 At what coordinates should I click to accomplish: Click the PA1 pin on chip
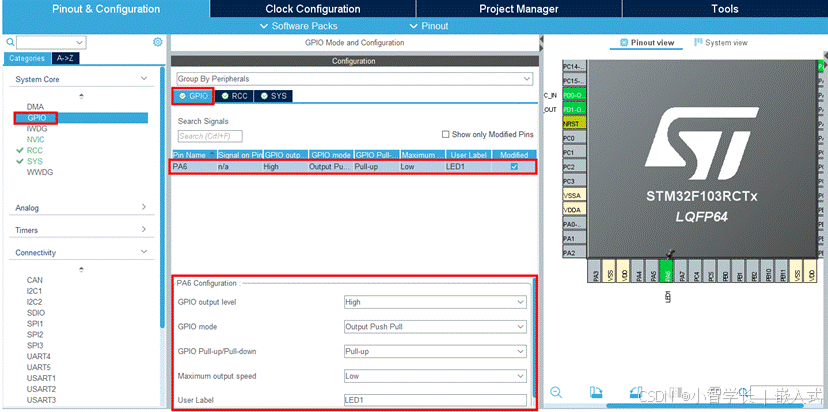[575, 238]
